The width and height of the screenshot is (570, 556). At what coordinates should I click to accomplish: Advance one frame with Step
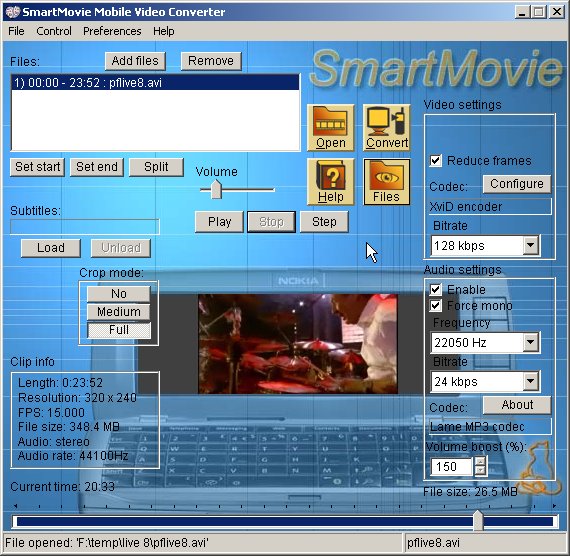(x=324, y=221)
